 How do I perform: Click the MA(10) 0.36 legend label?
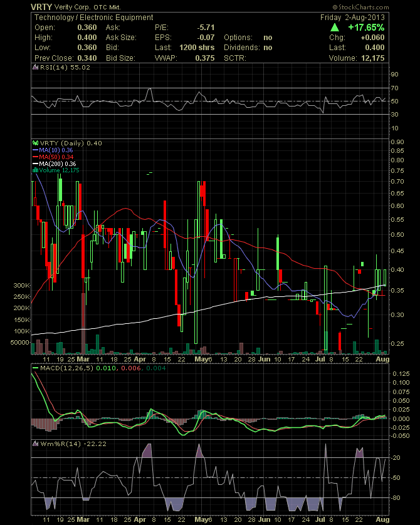[56, 150]
